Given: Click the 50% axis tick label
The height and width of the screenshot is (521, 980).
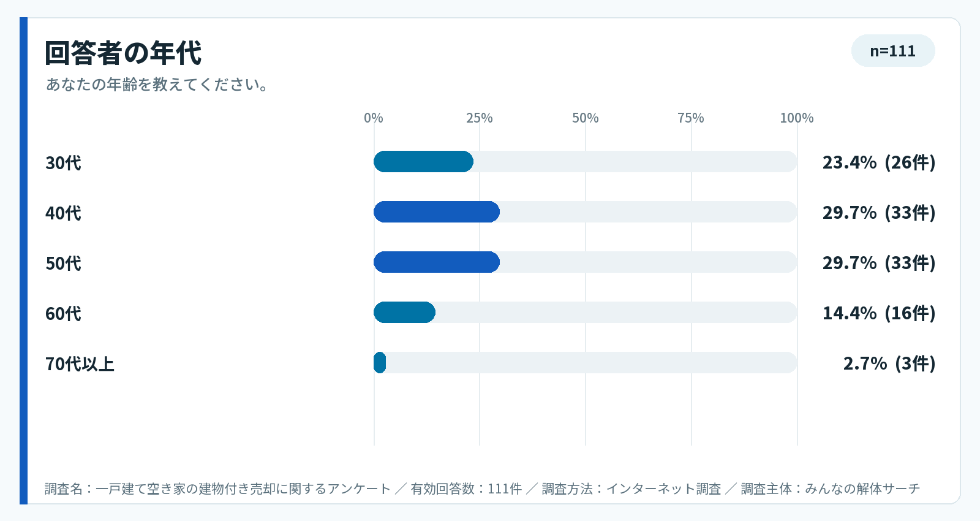Looking at the screenshot, I should (x=586, y=118).
